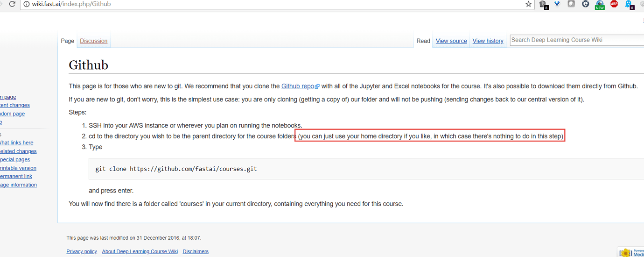Follow the Github repo link
This screenshot has height=257, width=644.
click(x=298, y=86)
